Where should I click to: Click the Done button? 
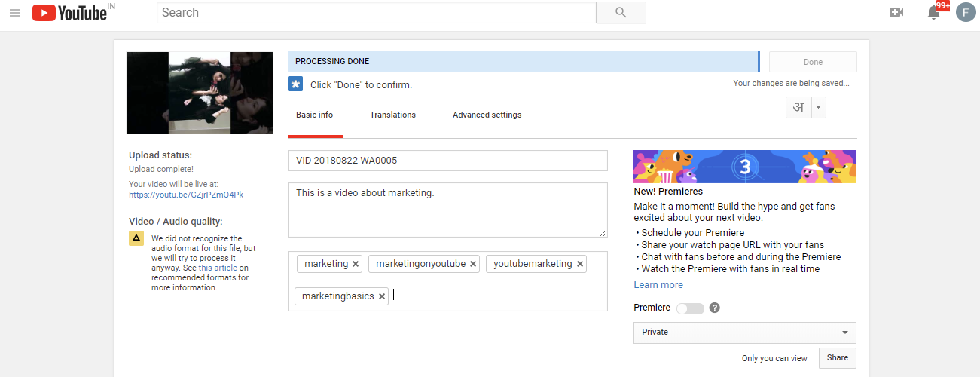click(x=813, y=62)
